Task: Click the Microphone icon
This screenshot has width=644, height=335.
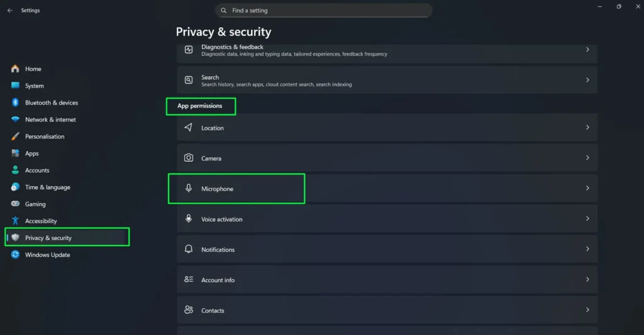Action: (x=189, y=188)
